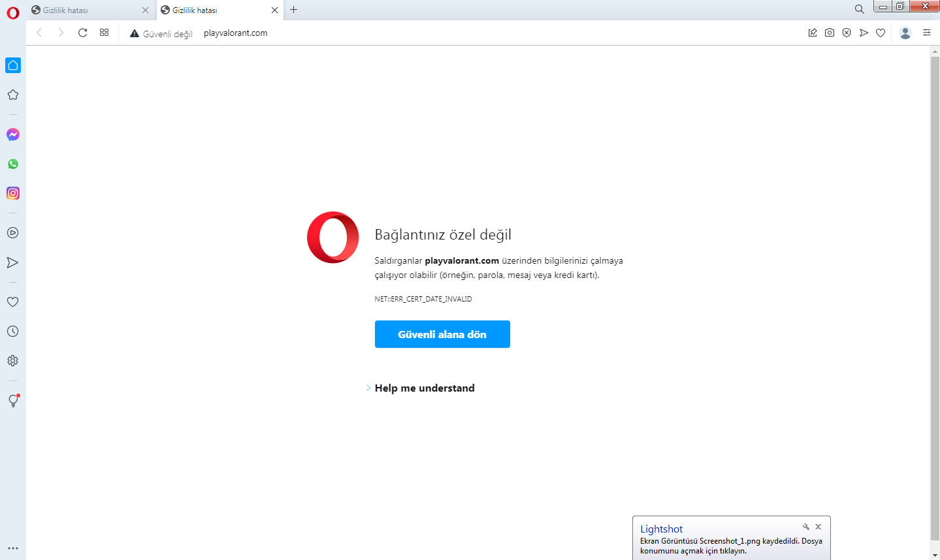
Task: Open the tab search magnifier icon
Action: pos(860,9)
